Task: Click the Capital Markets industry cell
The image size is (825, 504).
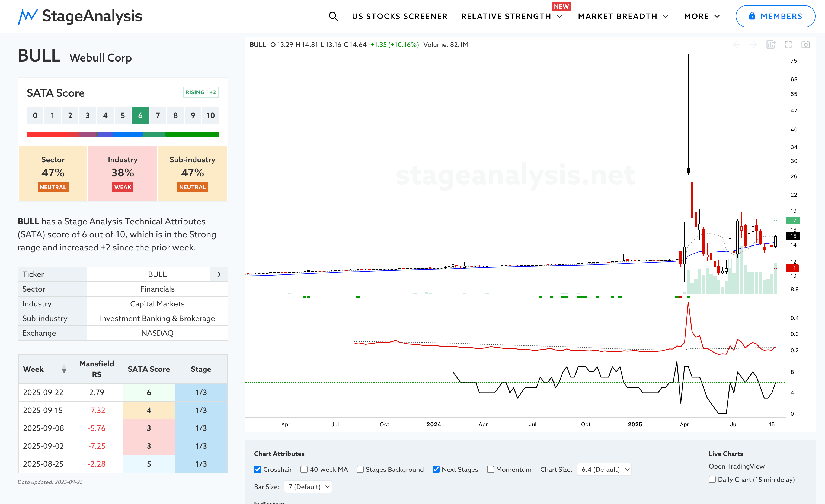Action: pos(157,304)
